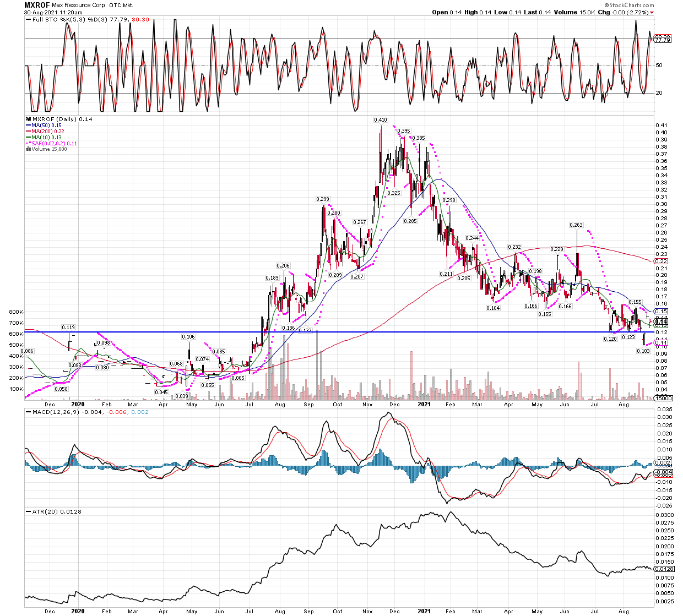
Task: Click the 0.244 price label near March
Action: 472,238
